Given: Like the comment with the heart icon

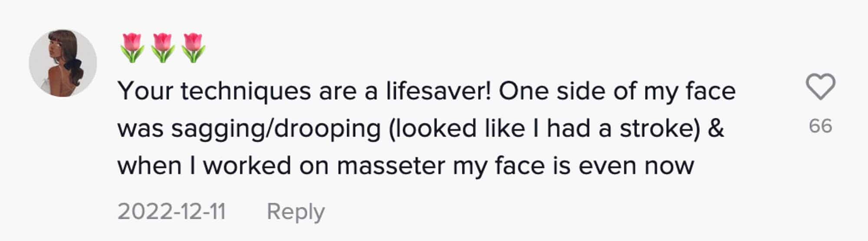Looking at the screenshot, I should 820,86.
